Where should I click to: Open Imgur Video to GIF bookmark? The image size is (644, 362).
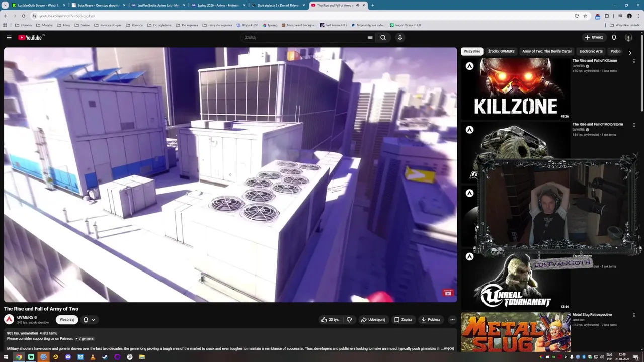tap(406, 25)
